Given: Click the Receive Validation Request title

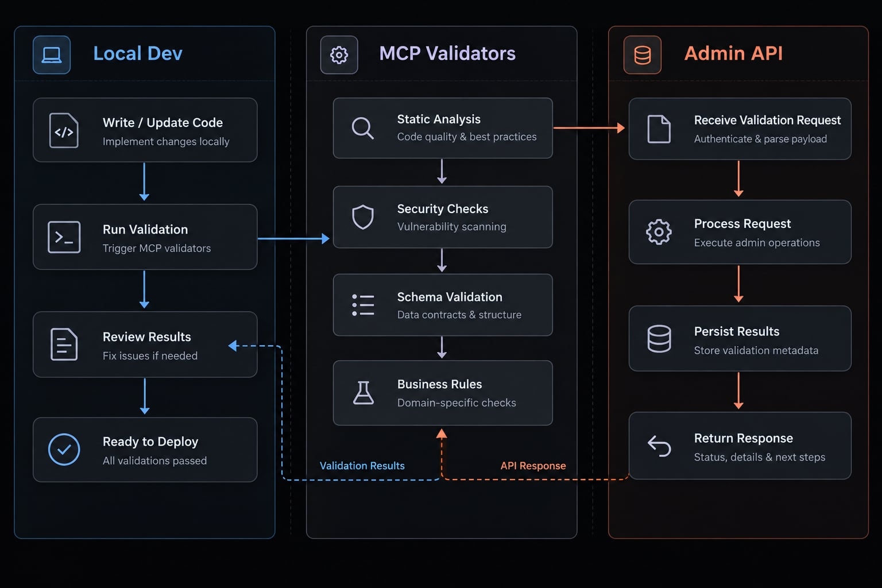Looking at the screenshot, I should tap(767, 121).
